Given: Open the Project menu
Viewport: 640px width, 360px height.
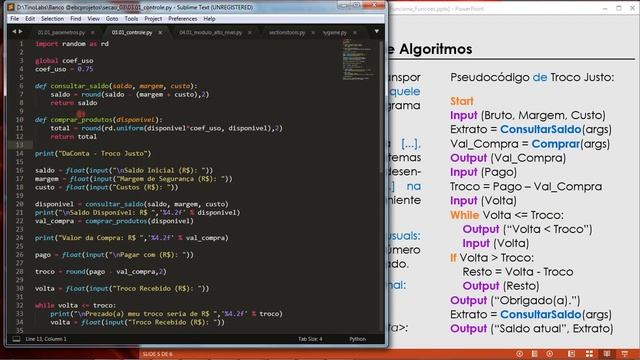Looking at the screenshot, I should pyautogui.click(x=153, y=19).
